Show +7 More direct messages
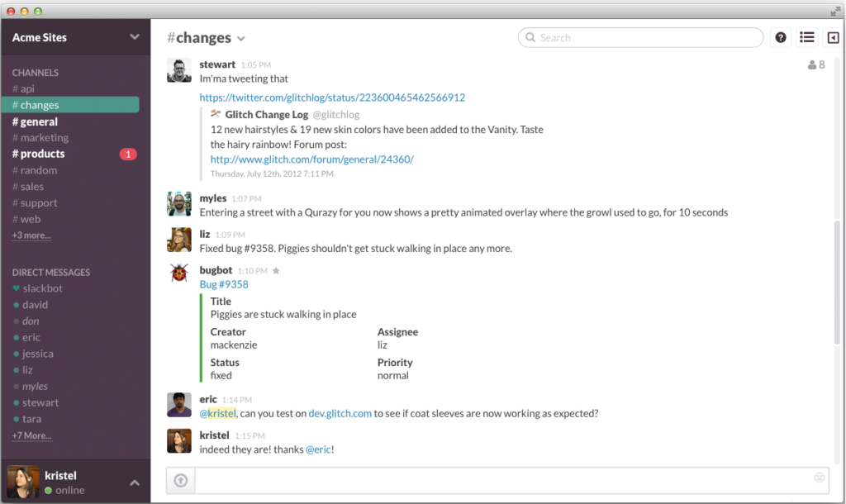 pos(32,435)
